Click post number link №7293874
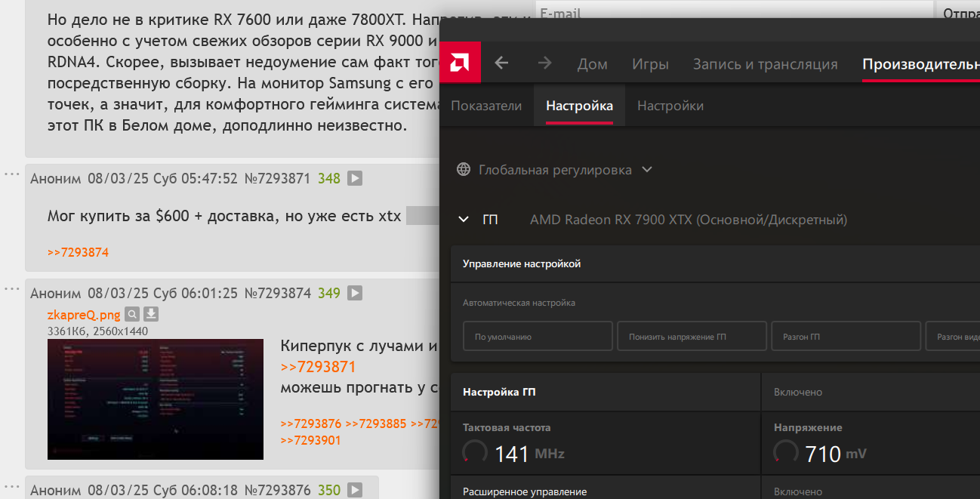The width and height of the screenshot is (980, 499). pyautogui.click(x=277, y=293)
